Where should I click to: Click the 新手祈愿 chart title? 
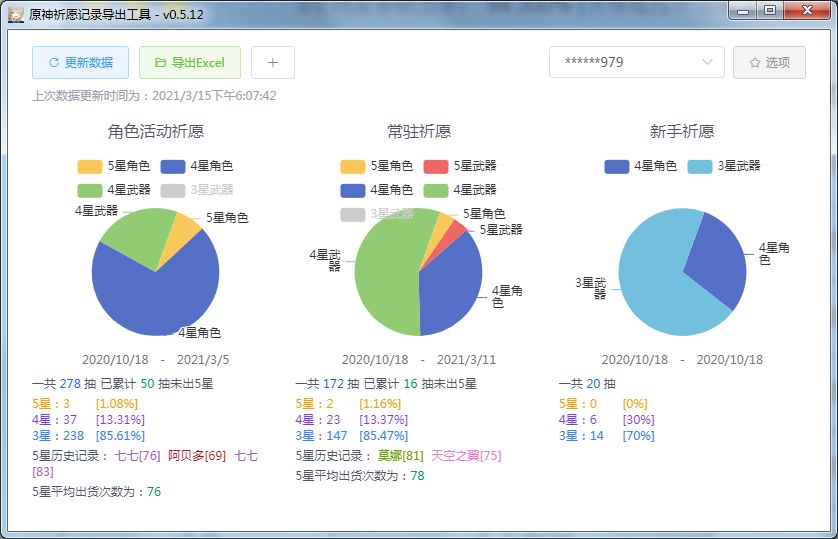pyautogui.click(x=682, y=131)
